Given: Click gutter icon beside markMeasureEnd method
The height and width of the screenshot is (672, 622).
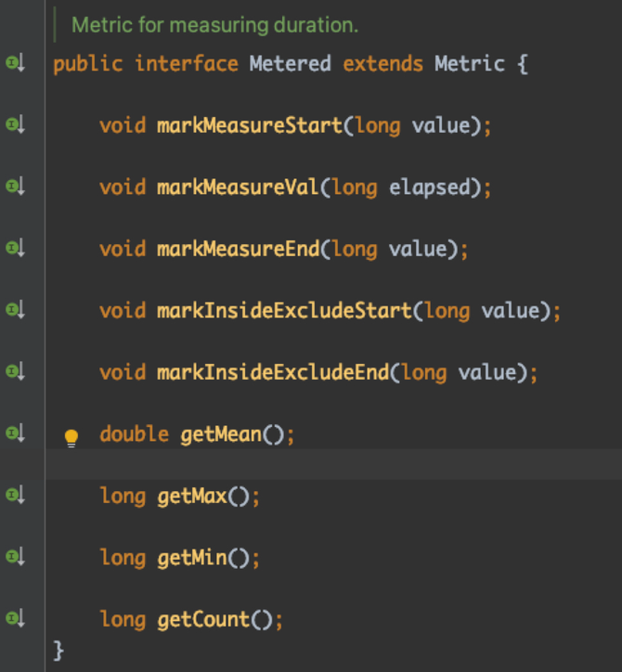Looking at the screenshot, I should (x=15, y=248).
